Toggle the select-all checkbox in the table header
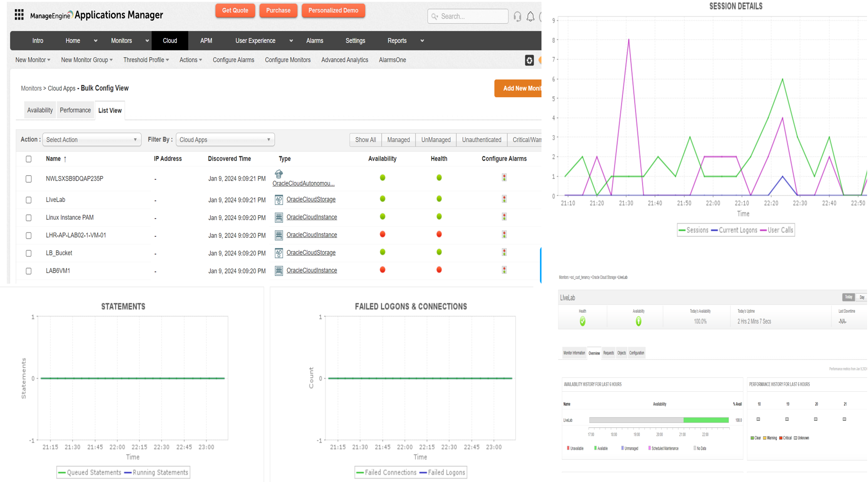This screenshot has width=868, height=482. [29, 159]
